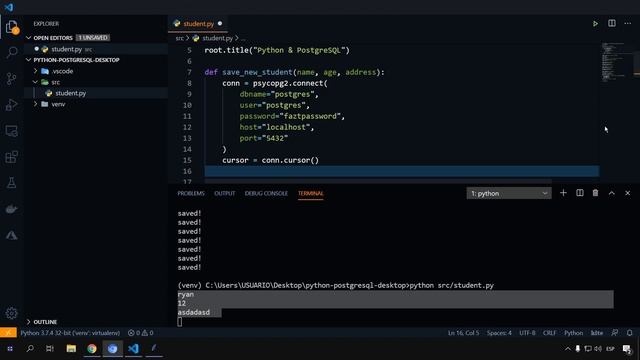Open the Remote Explorer view
Viewport: 640px width, 360px height.
tap(11, 131)
